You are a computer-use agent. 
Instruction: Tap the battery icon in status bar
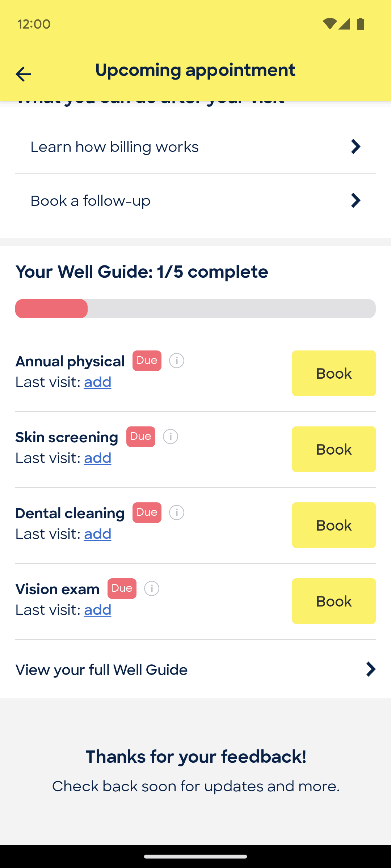(361, 24)
